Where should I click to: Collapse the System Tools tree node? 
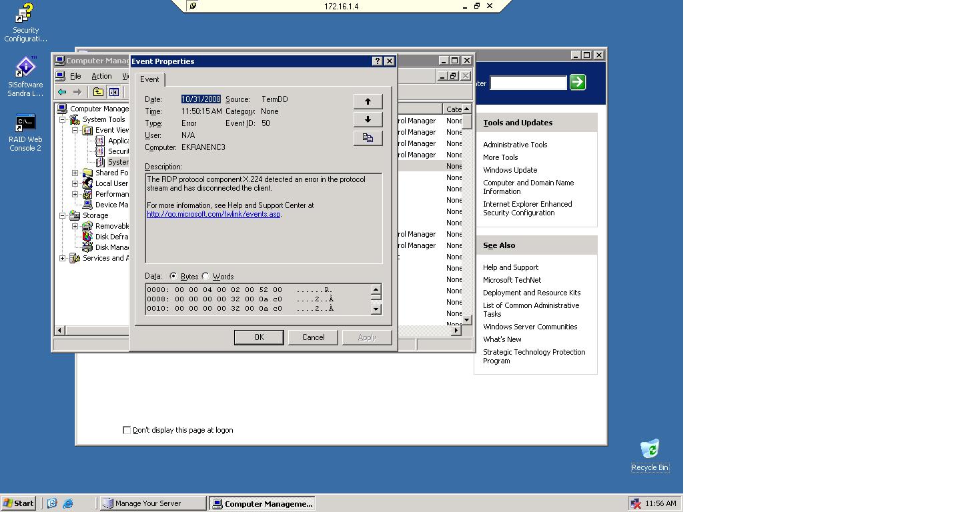(x=63, y=119)
